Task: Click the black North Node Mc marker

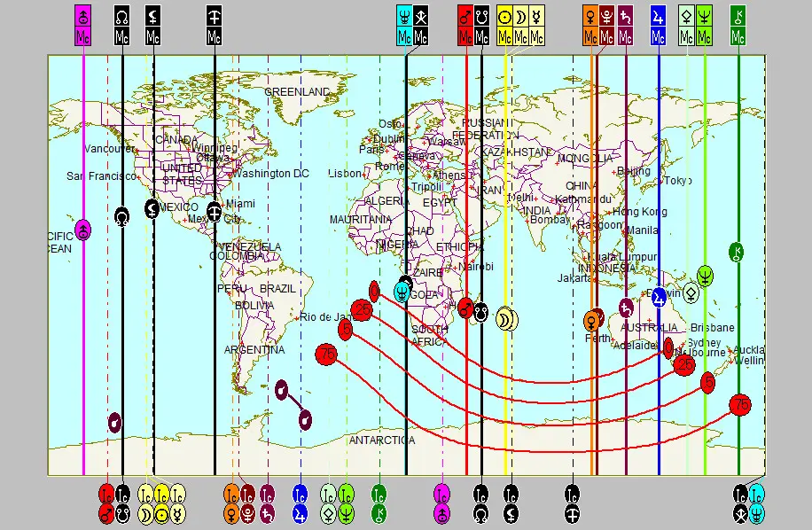Action: [x=122, y=26]
